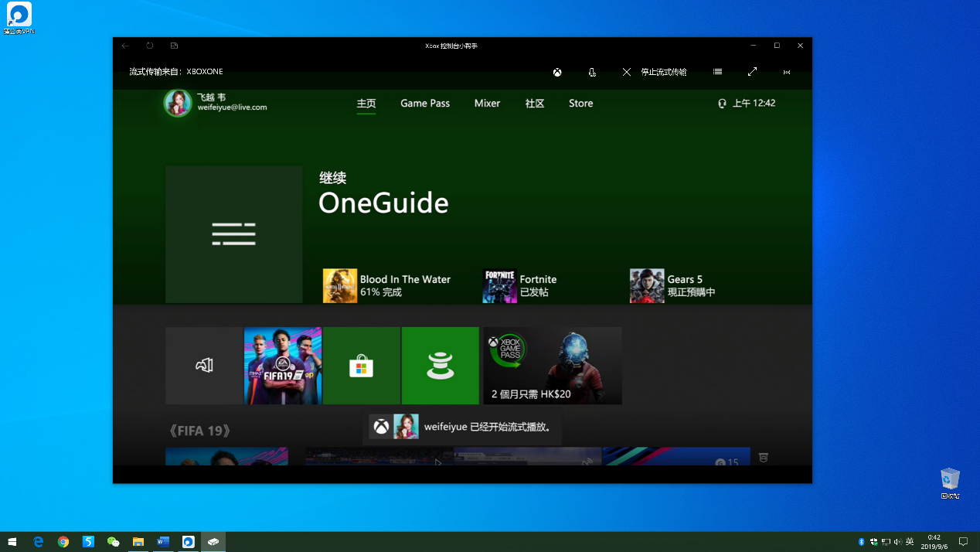Open My games and apps tile
The image size is (980, 552).
click(204, 366)
